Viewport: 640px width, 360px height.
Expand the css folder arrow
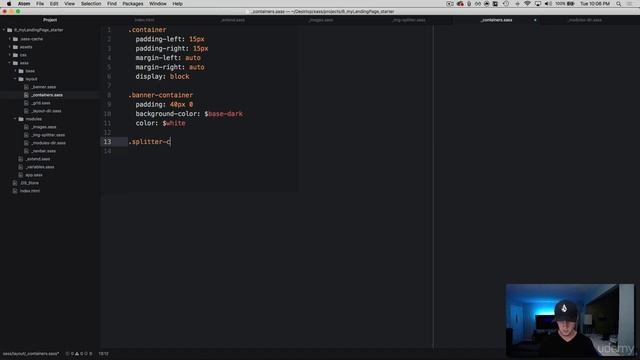(x=10, y=55)
